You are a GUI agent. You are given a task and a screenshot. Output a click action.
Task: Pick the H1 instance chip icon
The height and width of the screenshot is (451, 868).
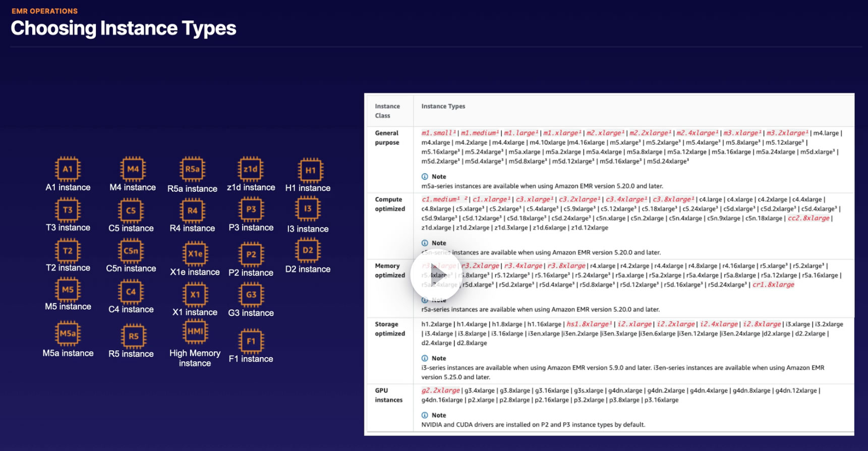(x=310, y=171)
